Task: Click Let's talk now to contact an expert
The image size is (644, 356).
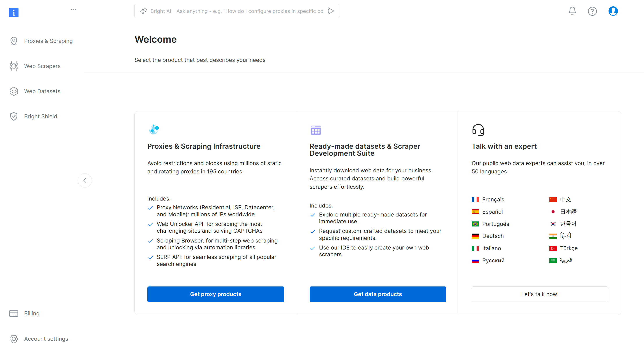Action: pos(540,294)
